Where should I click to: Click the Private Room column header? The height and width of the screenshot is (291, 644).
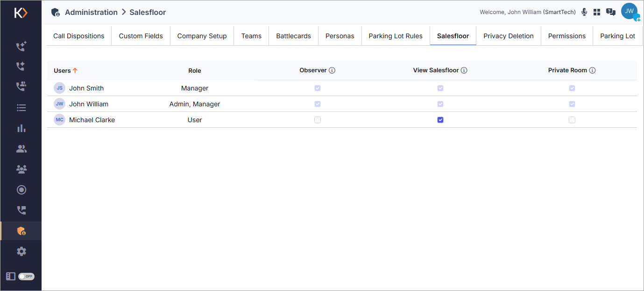pos(567,70)
